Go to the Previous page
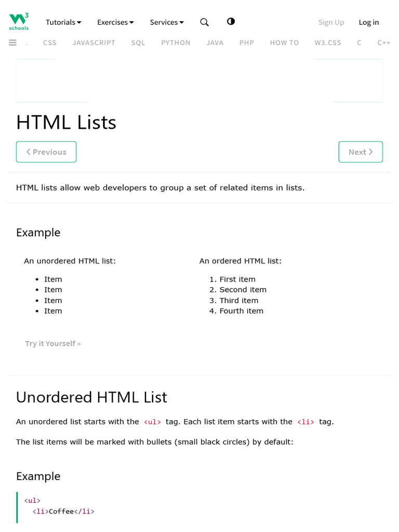The height and width of the screenshot is (532, 399). 46,152
